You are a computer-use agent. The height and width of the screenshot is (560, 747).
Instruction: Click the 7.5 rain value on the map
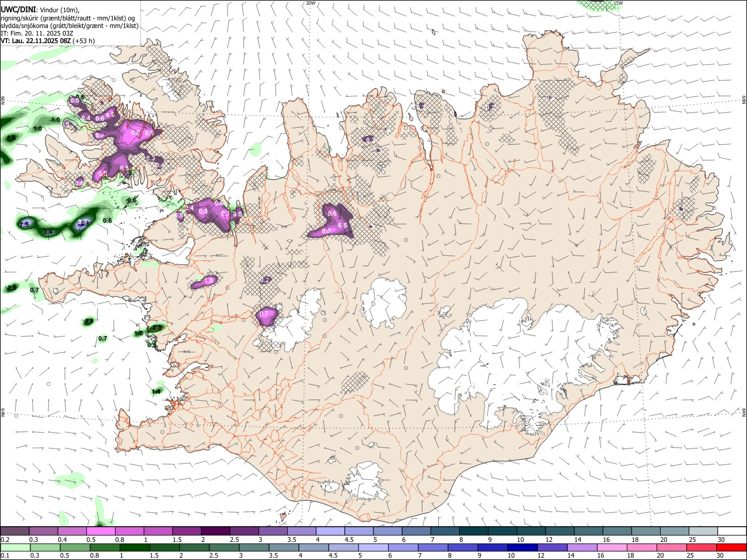click(x=25, y=225)
